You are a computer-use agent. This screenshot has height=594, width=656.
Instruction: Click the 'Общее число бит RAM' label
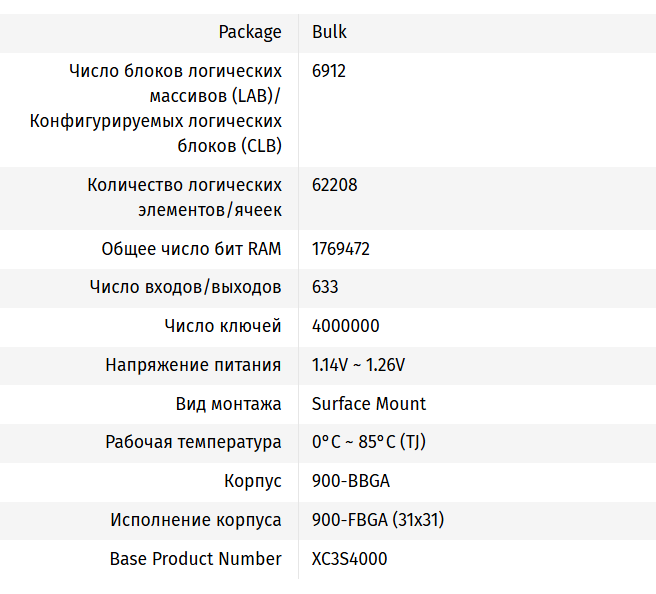pos(191,249)
